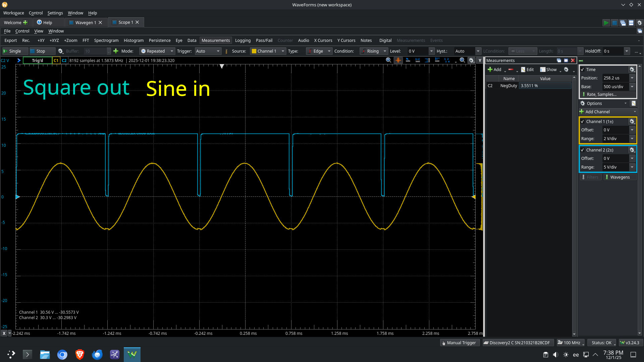
Task: Open the plot gear settings icon
Action: point(471,60)
